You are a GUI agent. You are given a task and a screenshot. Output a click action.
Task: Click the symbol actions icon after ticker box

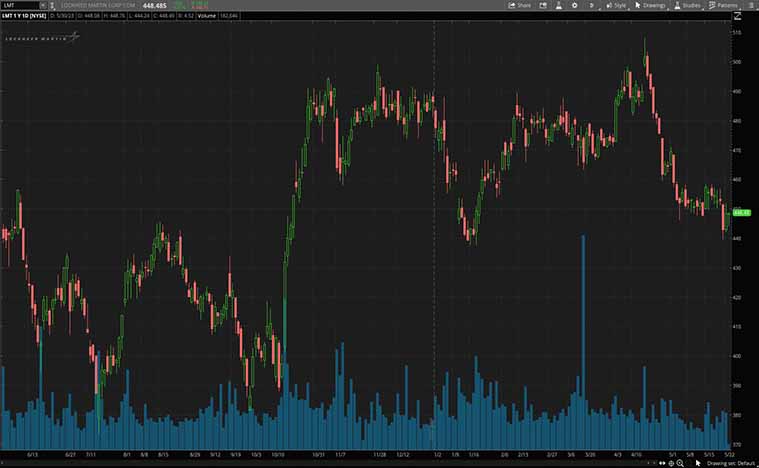(x=52, y=5)
